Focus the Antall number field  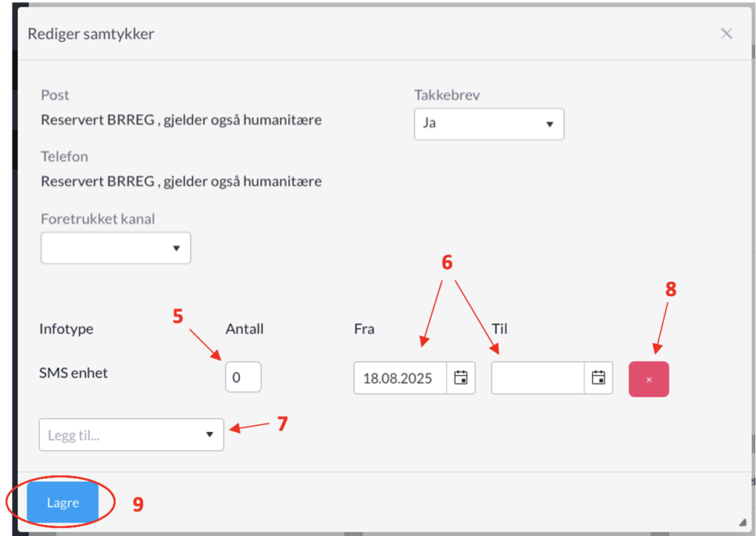point(243,377)
